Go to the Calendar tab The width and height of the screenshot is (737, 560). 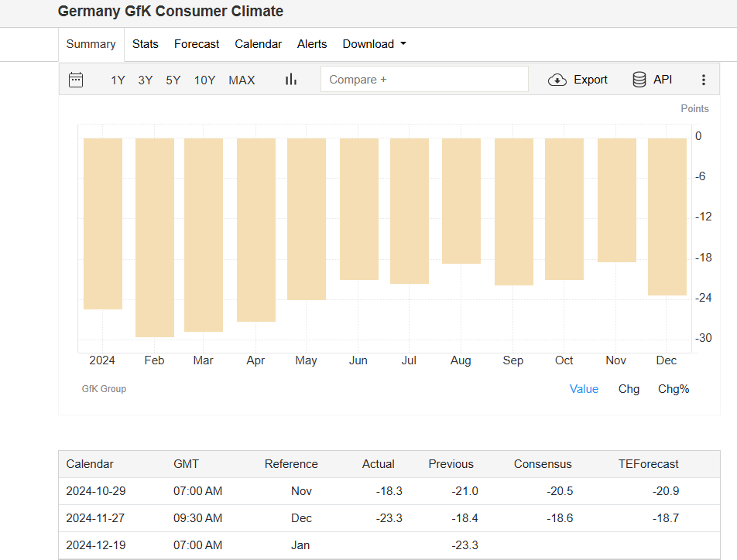click(258, 44)
